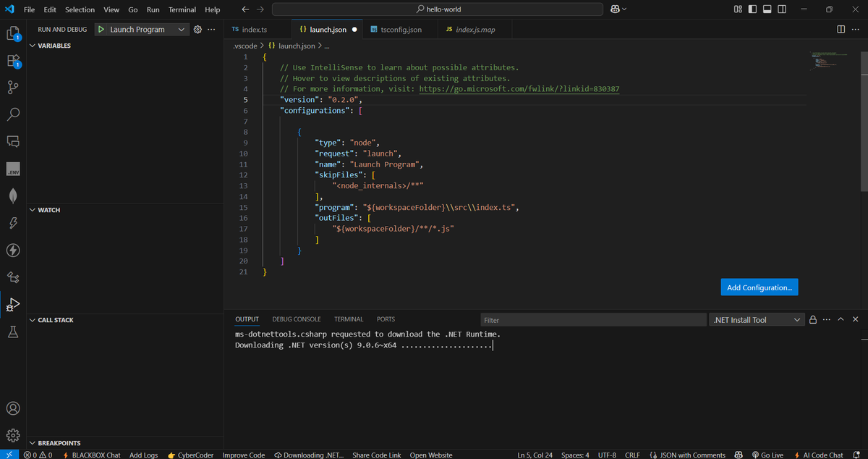Close the bottom panel

855,319
